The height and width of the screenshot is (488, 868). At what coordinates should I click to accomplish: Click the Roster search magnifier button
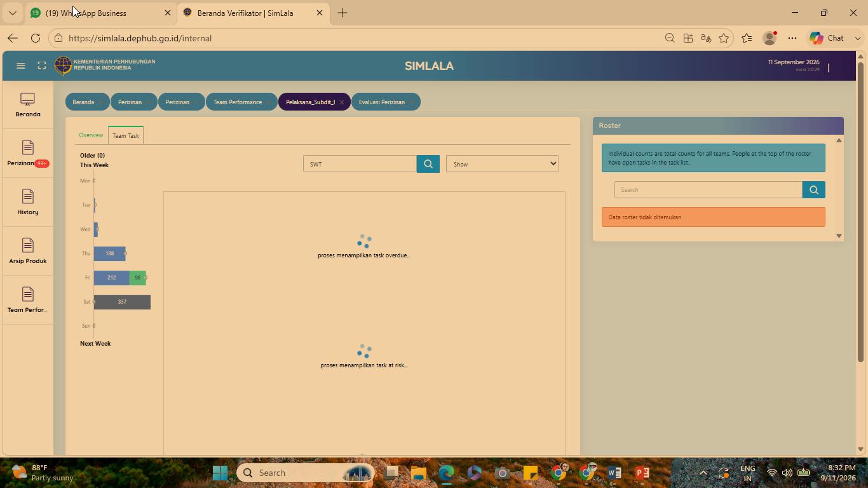[814, 190]
